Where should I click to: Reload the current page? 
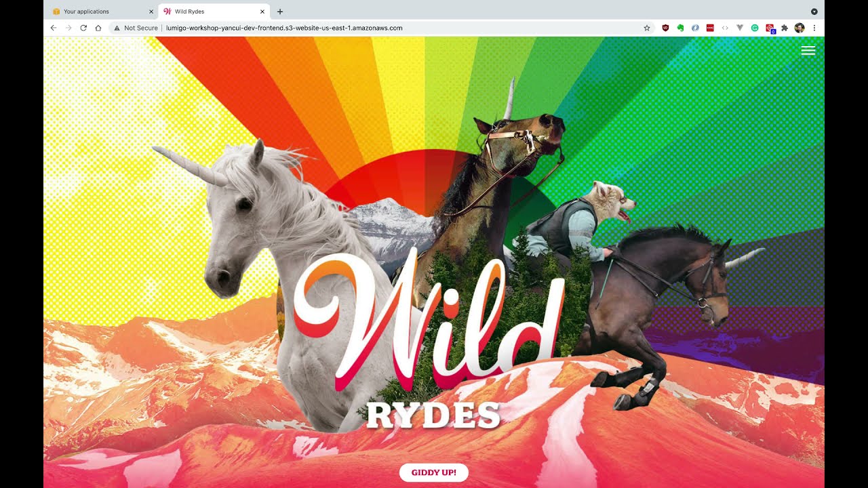[83, 28]
